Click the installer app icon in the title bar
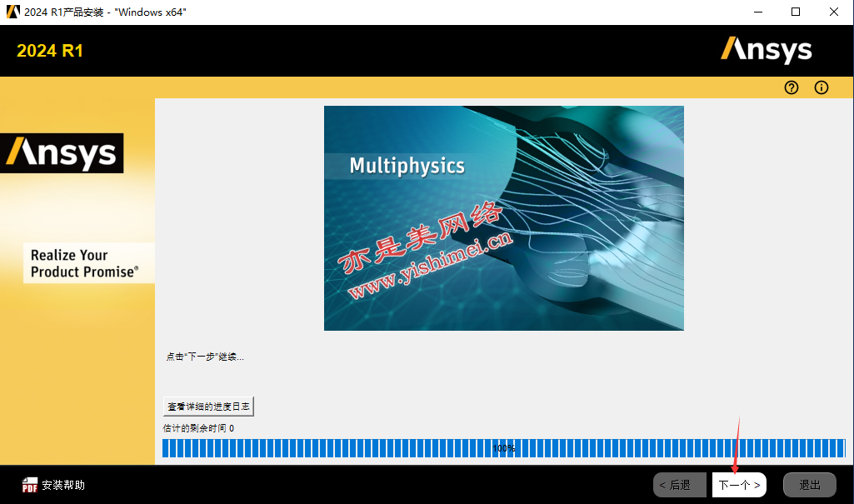 pyautogui.click(x=13, y=12)
